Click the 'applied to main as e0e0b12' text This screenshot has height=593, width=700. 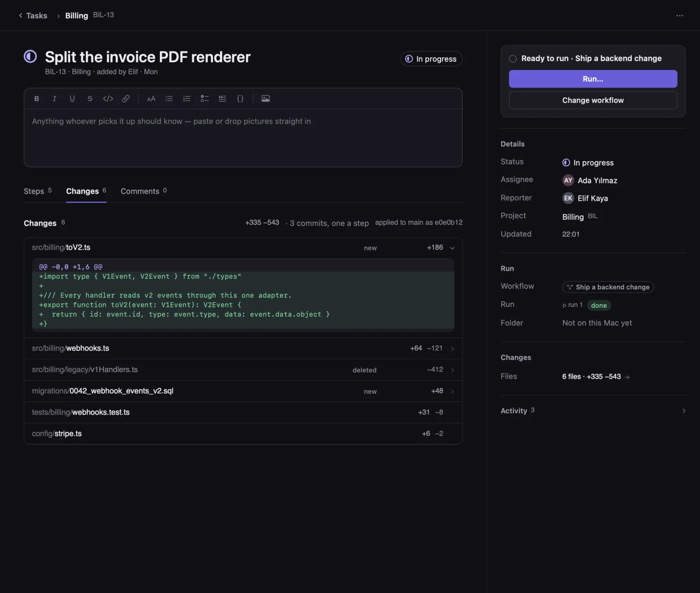pos(419,223)
